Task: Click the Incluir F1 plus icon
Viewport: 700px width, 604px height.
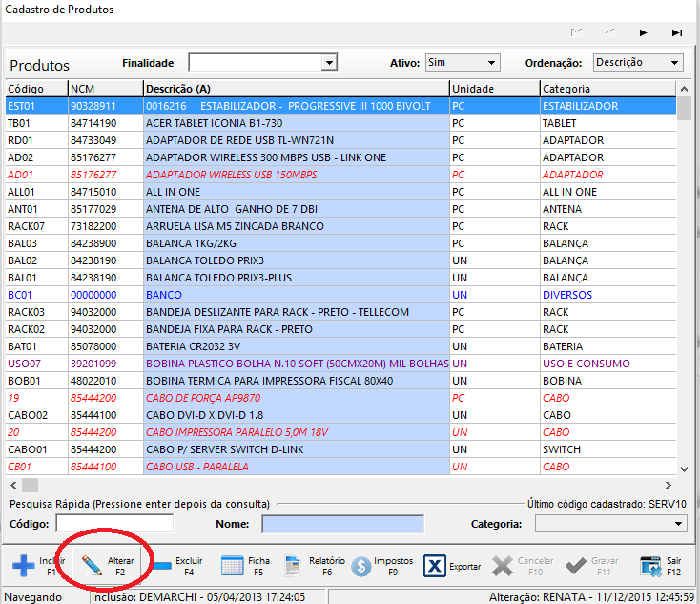Action: coord(24,566)
